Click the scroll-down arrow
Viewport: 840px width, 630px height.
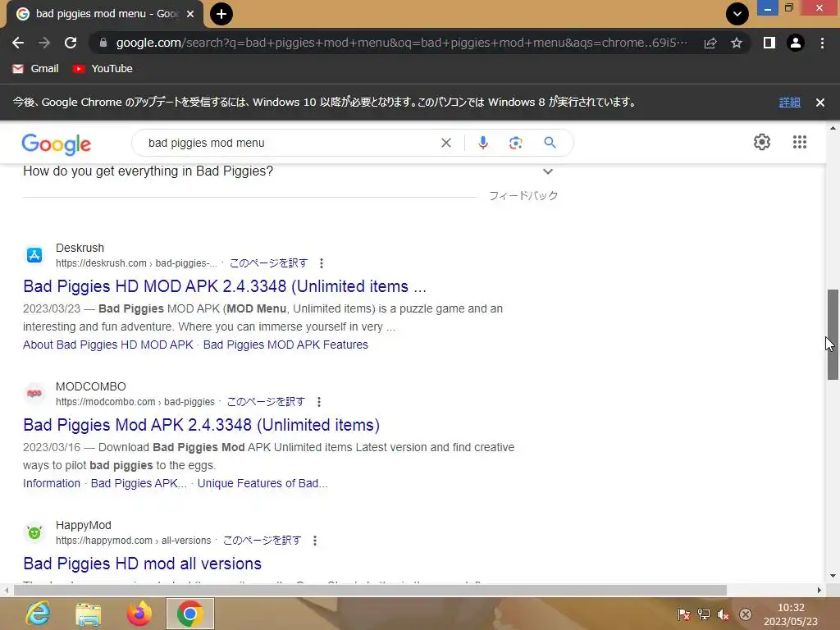coord(833,576)
